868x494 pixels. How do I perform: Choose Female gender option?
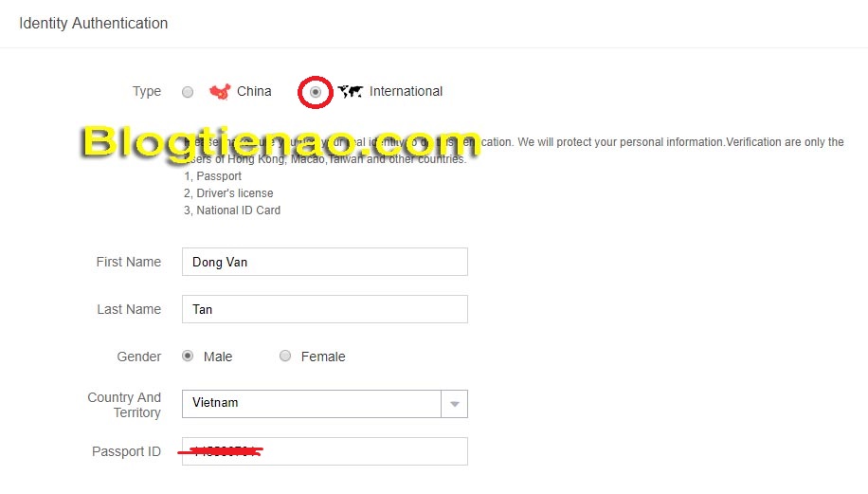click(285, 357)
